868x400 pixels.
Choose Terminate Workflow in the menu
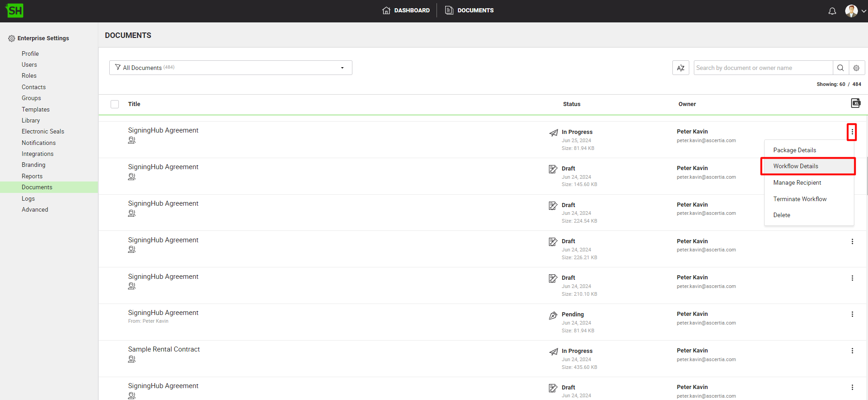click(x=799, y=199)
